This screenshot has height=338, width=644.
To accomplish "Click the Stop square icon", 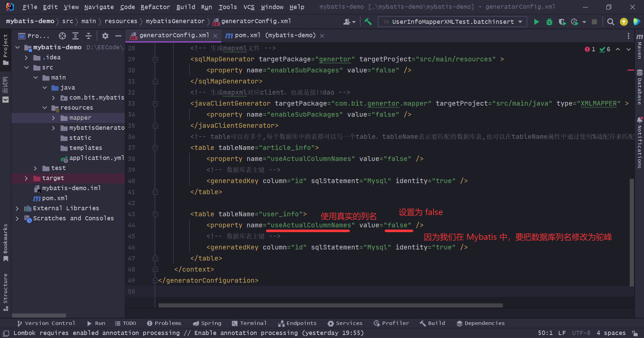I will tap(594, 22).
